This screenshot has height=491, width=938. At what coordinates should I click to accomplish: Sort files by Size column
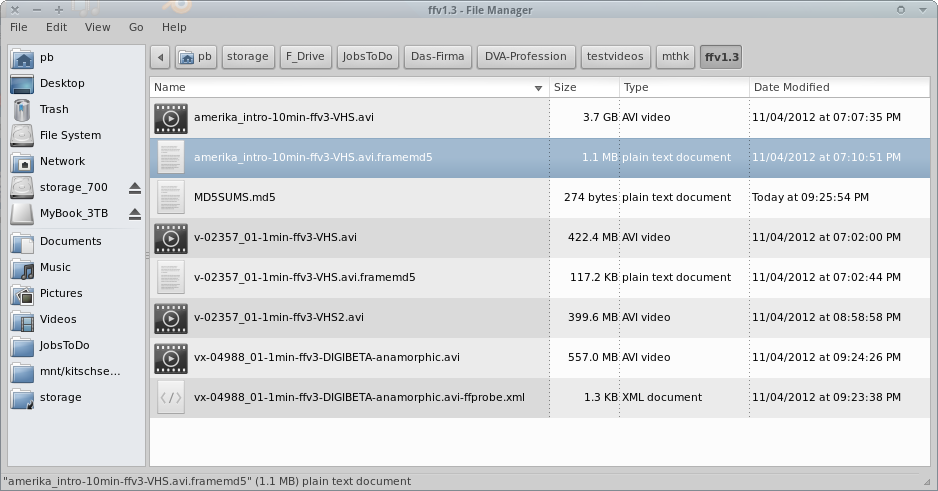584,88
